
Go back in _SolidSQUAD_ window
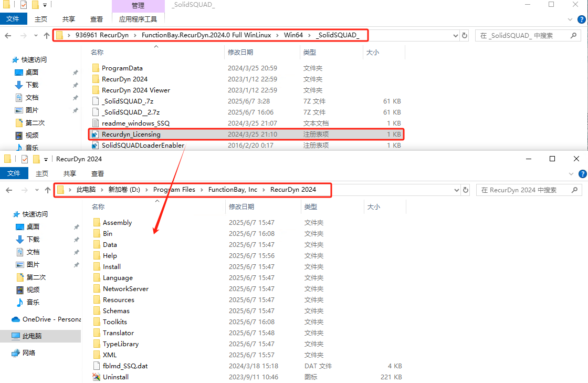tap(8, 36)
